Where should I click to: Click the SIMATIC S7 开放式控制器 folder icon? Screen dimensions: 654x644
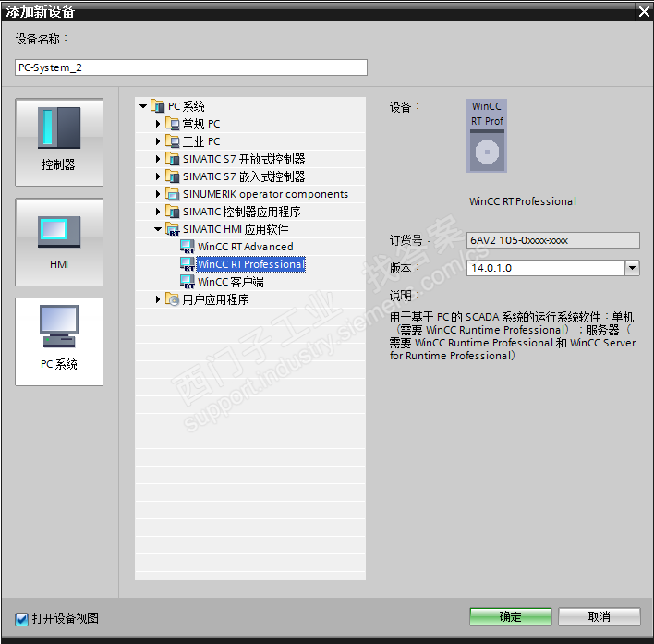(x=172, y=159)
